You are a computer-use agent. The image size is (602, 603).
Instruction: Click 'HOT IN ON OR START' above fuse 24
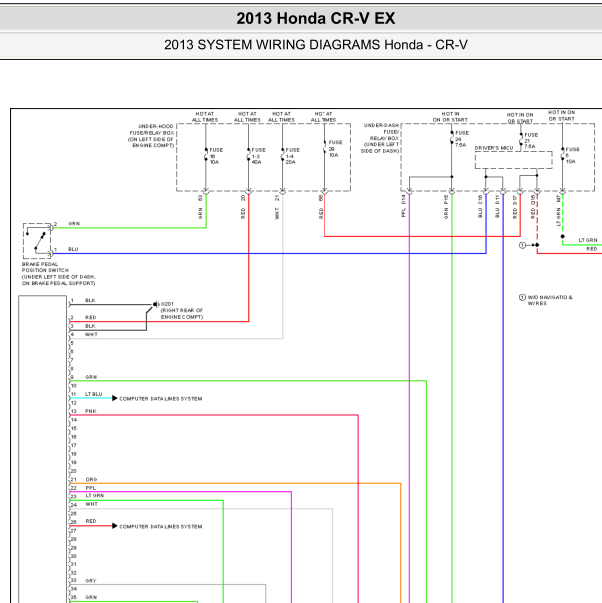click(x=450, y=117)
